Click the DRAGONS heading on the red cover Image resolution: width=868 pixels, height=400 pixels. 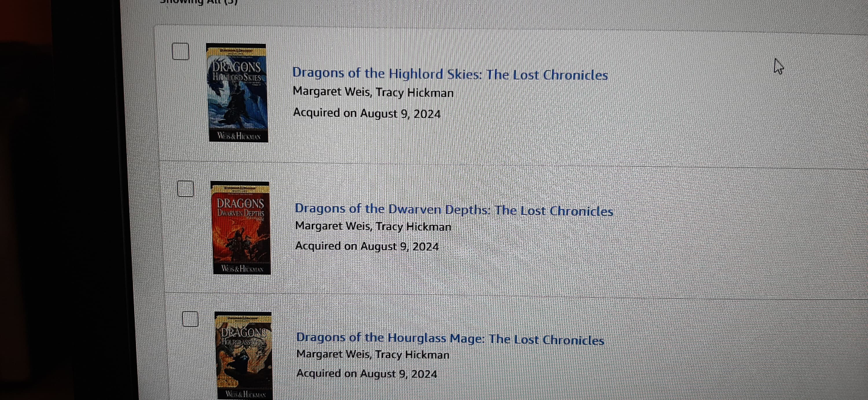(240, 203)
